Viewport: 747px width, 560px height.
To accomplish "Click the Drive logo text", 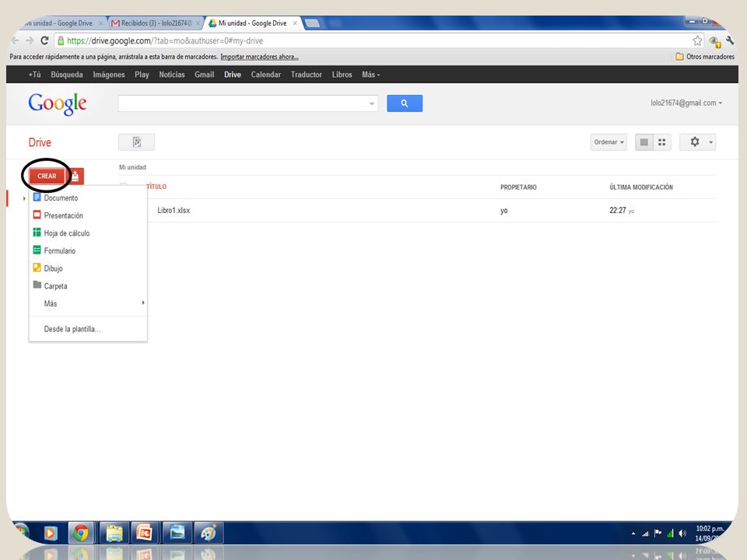I will (40, 142).
